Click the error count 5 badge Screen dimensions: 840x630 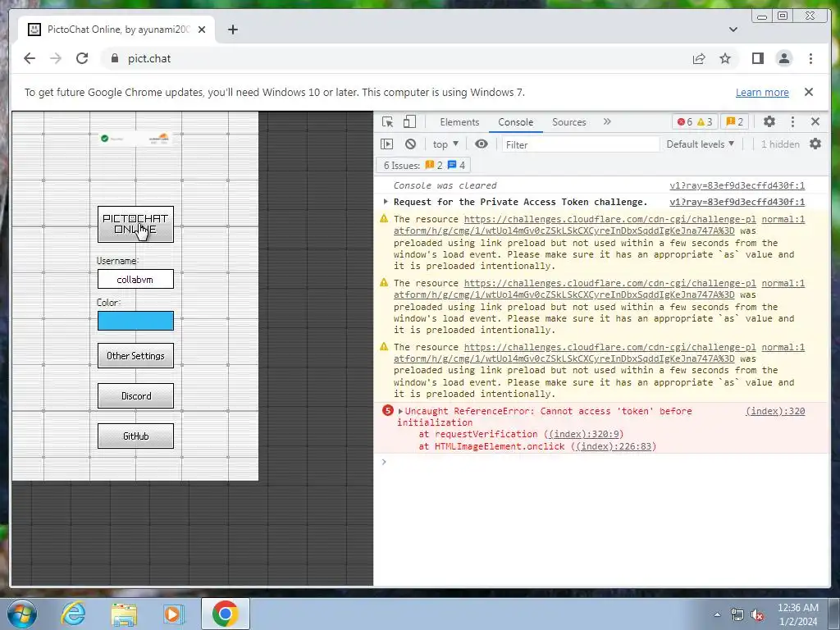point(388,411)
